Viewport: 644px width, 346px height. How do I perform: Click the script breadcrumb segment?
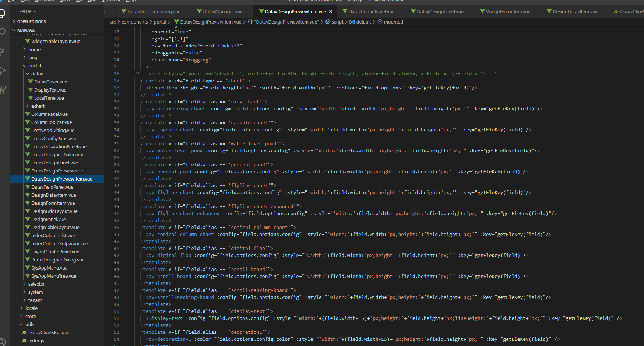pyautogui.click(x=338, y=22)
